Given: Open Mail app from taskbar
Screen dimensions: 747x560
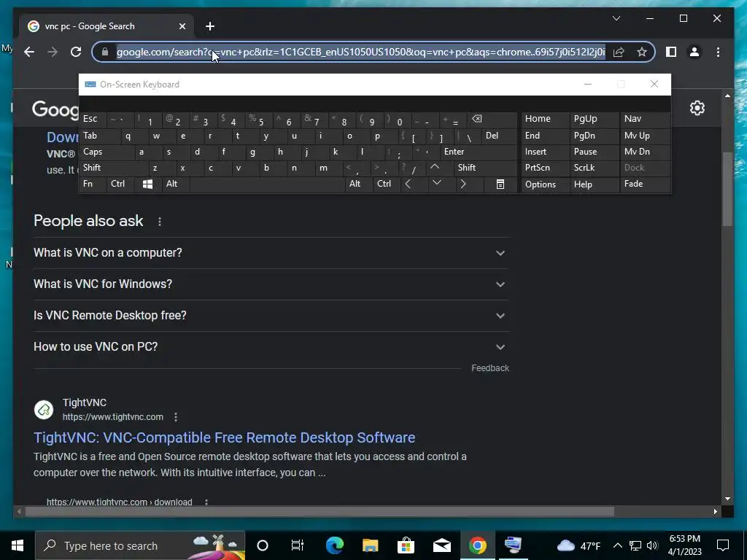Looking at the screenshot, I should click(441, 545).
